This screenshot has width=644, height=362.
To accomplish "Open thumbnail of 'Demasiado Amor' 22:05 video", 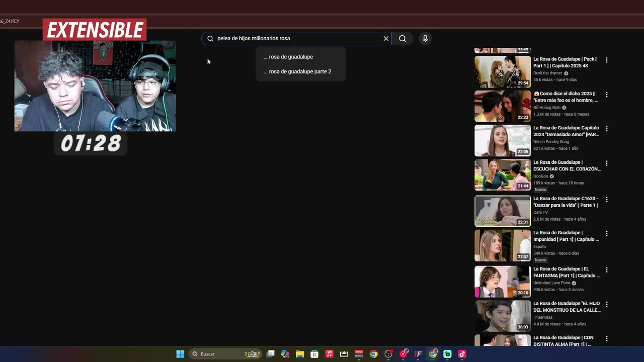I will point(503,140).
